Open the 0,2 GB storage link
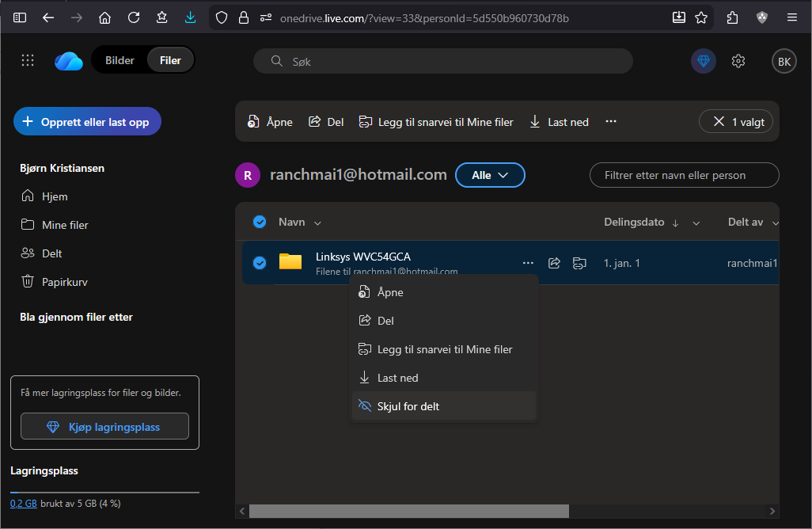 (23, 503)
